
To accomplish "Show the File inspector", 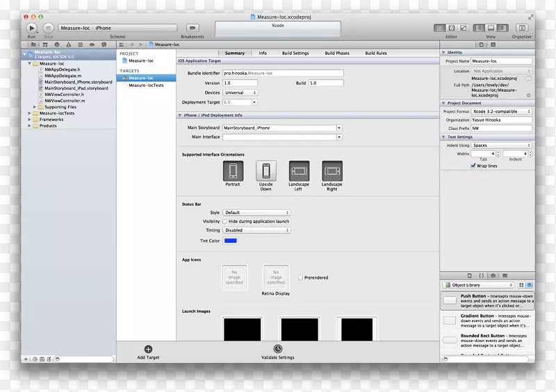I will [x=481, y=44].
